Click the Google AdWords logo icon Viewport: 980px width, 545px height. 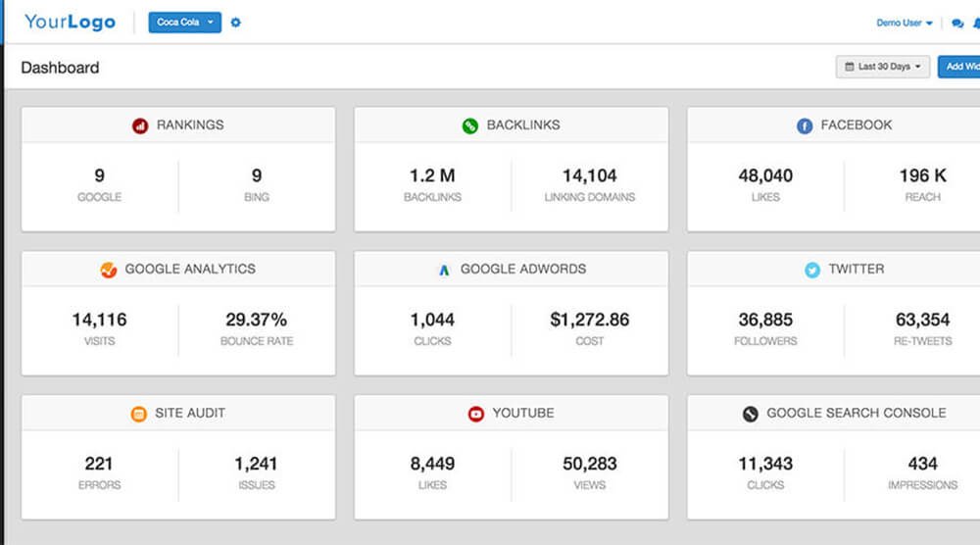(444, 270)
